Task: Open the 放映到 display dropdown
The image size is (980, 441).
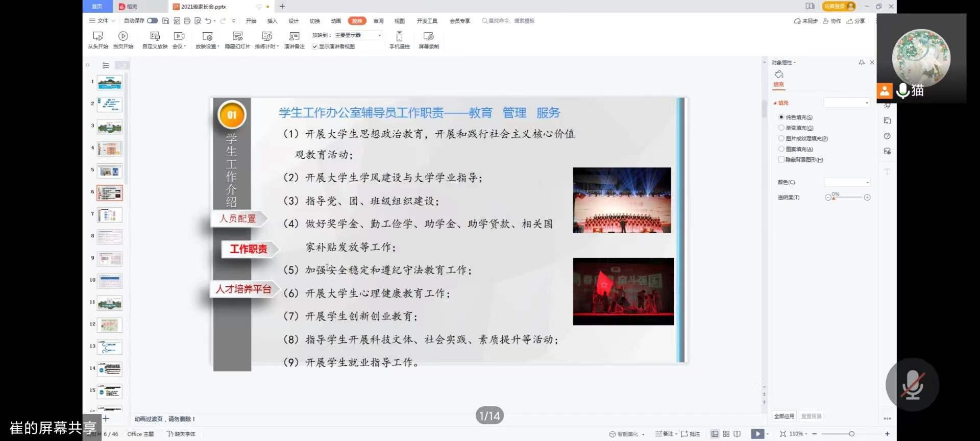Action: click(x=358, y=35)
